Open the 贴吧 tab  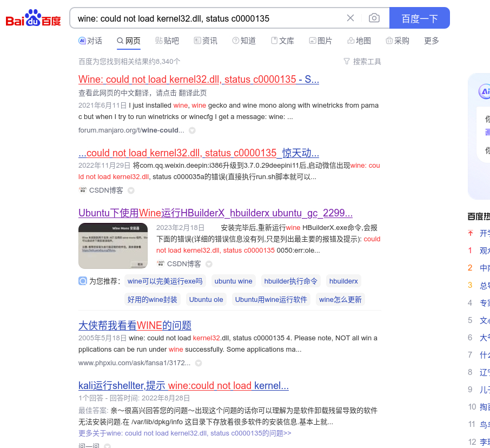167,41
